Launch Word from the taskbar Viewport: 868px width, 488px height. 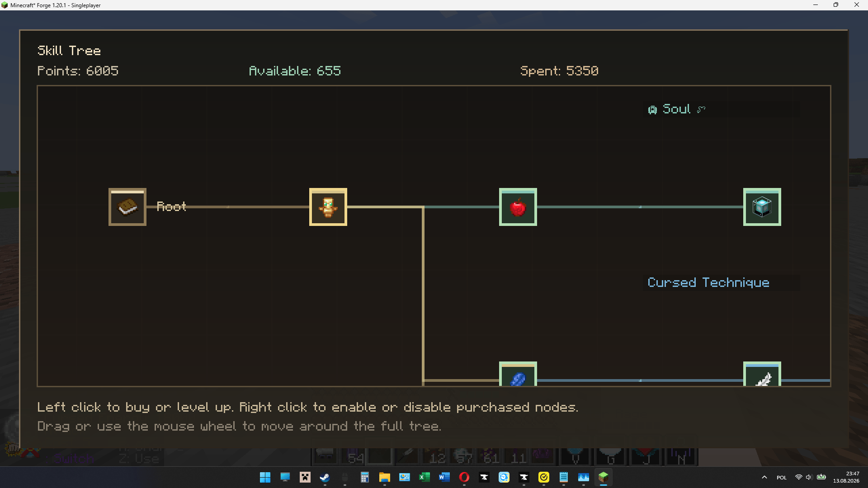(x=444, y=477)
